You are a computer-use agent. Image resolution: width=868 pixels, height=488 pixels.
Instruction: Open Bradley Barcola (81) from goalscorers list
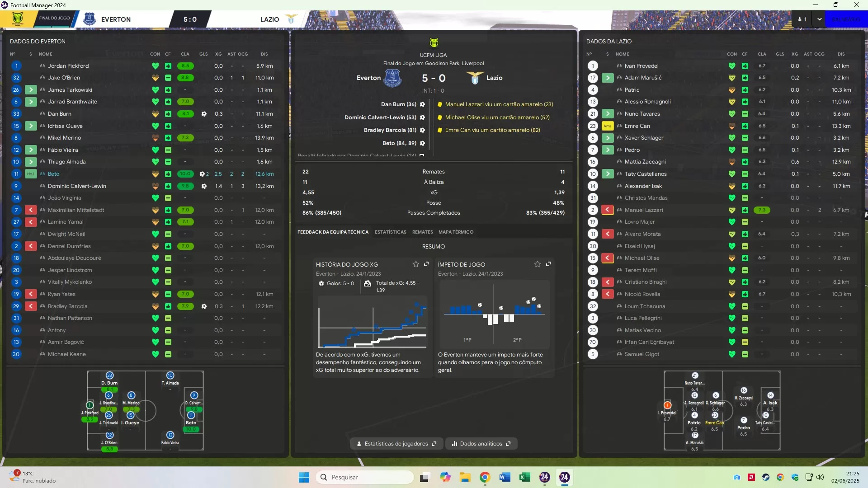pyautogui.click(x=390, y=130)
